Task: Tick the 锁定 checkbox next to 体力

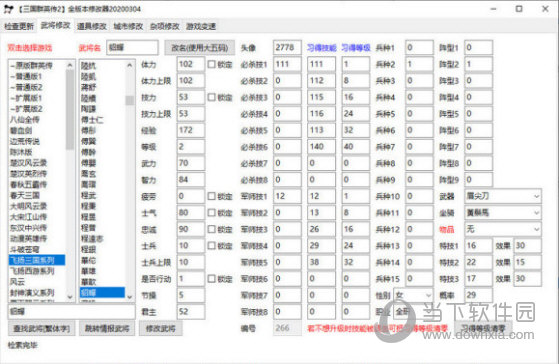Action: pyautogui.click(x=211, y=64)
